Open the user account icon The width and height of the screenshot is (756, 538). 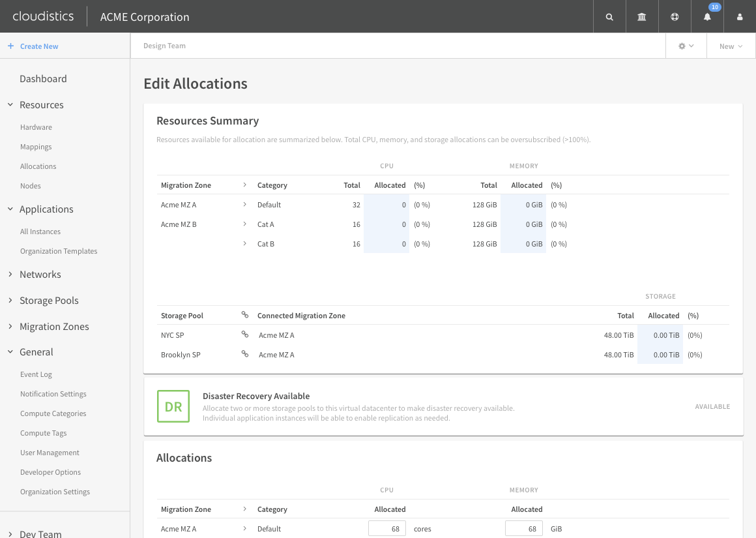pyautogui.click(x=739, y=16)
